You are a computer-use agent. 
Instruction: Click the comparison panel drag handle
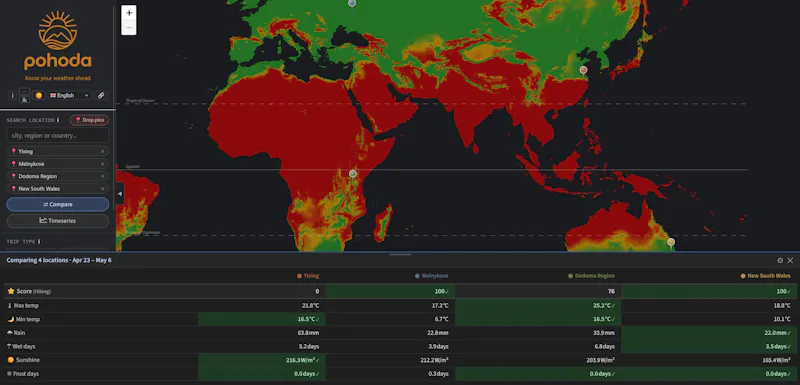point(400,254)
